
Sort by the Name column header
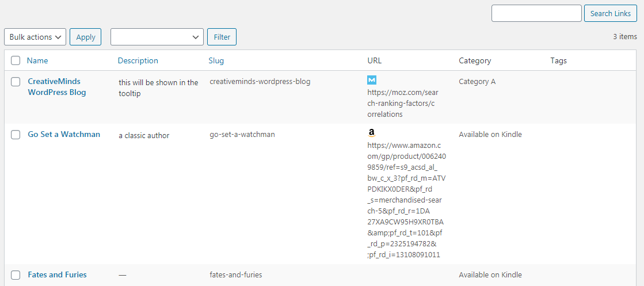[x=37, y=60]
